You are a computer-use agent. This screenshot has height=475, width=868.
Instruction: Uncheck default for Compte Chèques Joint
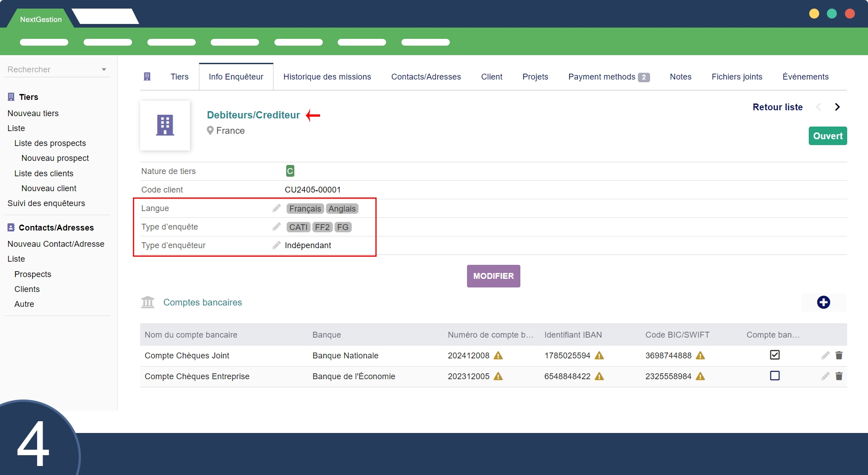(774, 355)
